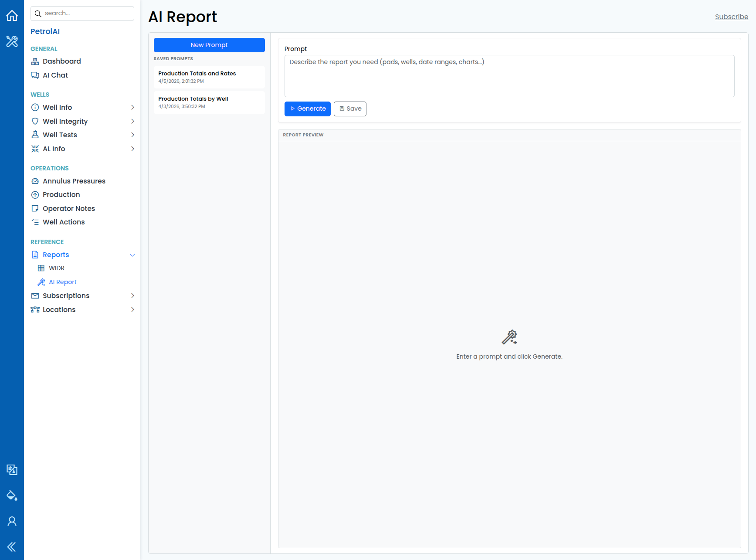Click the Well Actions list icon

tap(35, 222)
